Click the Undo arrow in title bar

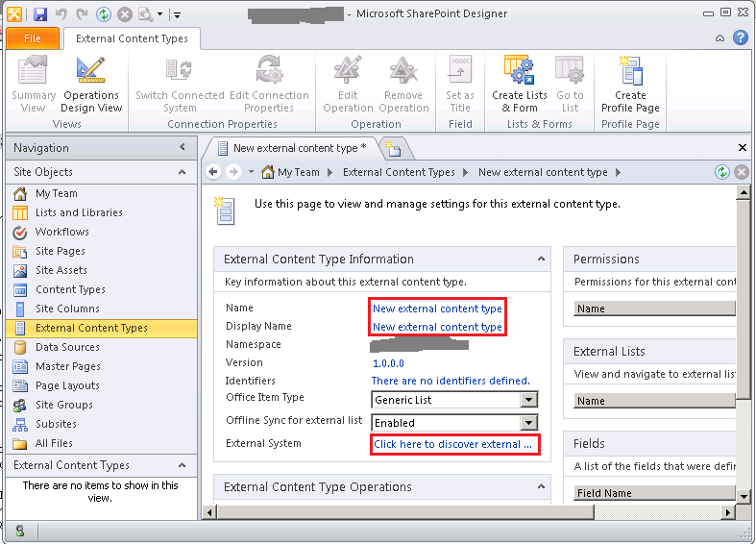pos(61,13)
